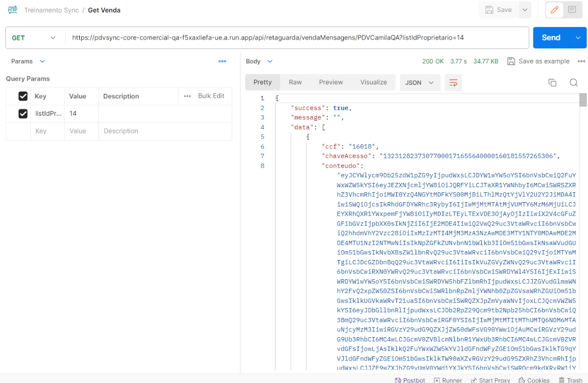This screenshot has width=588, height=383.
Task: Expand the JSON format dropdown
Action: [x=420, y=82]
